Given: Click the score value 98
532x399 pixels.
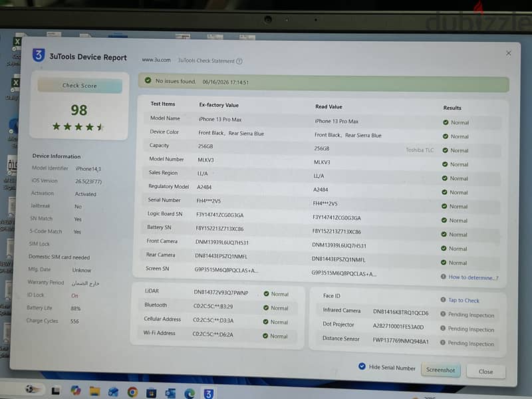Looking at the screenshot, I should tap(79, 110).
